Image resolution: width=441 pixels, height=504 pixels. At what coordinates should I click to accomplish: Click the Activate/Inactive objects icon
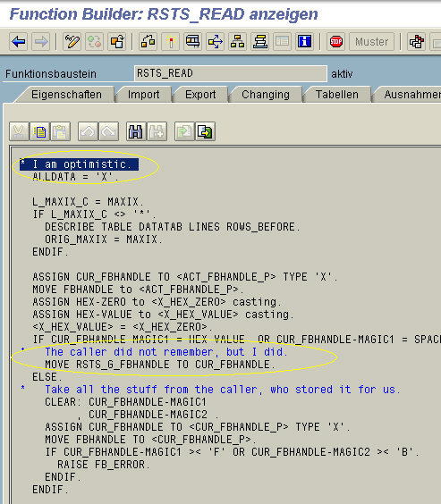94,42
